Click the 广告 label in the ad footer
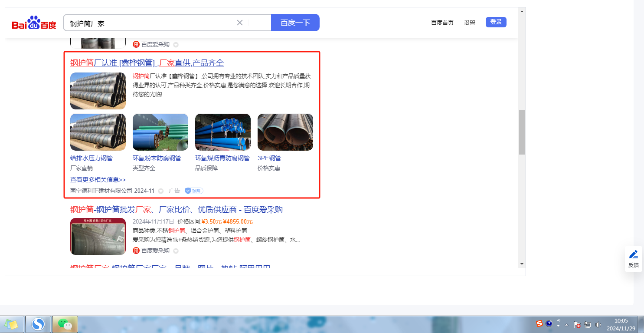This screenshot has height=333, width=644. [x=174, y=191]
